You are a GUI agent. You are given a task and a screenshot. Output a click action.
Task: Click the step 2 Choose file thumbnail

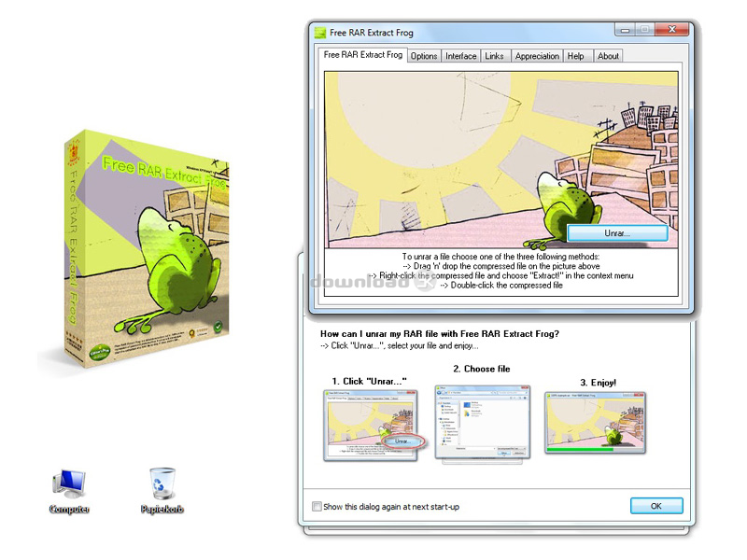[482, 423]
